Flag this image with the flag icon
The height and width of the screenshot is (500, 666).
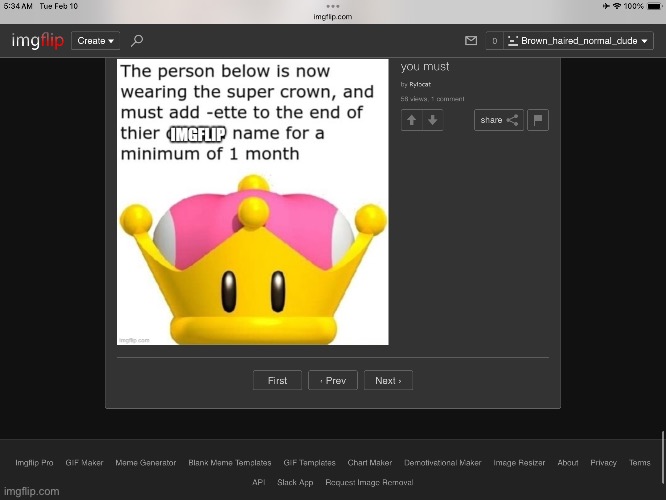click(537, 120)
